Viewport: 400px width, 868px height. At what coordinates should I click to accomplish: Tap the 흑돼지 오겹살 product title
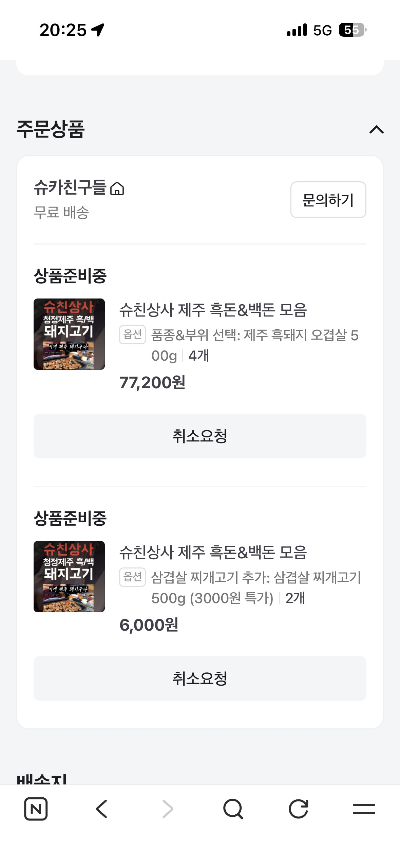(x=213, y=310)
